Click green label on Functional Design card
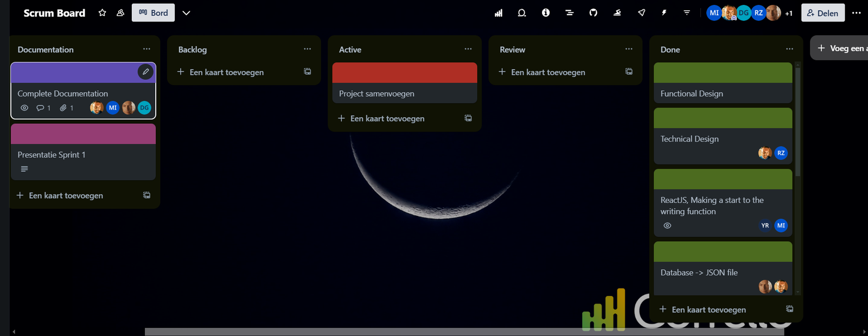The height and width of the screenshot is (336, 868). point(723,73)
